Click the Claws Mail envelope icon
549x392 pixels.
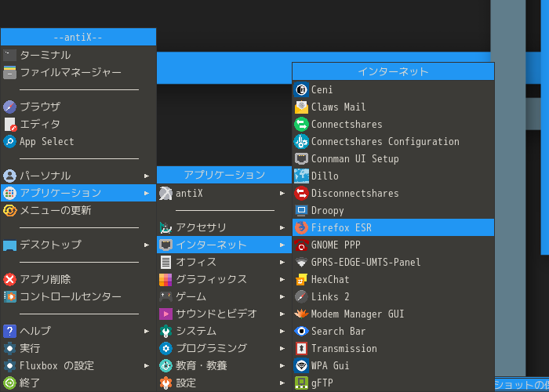point(301,107)
